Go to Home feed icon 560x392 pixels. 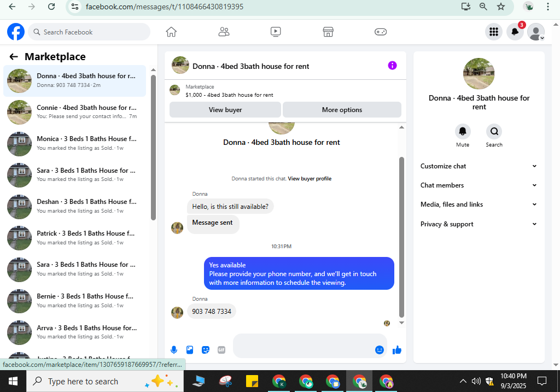171,32
